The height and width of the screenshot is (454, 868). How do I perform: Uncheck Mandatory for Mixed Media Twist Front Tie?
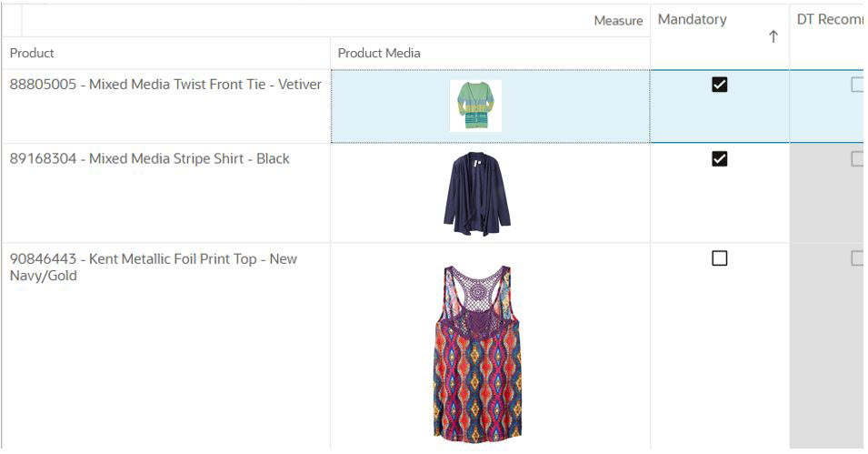coord(719,85)
